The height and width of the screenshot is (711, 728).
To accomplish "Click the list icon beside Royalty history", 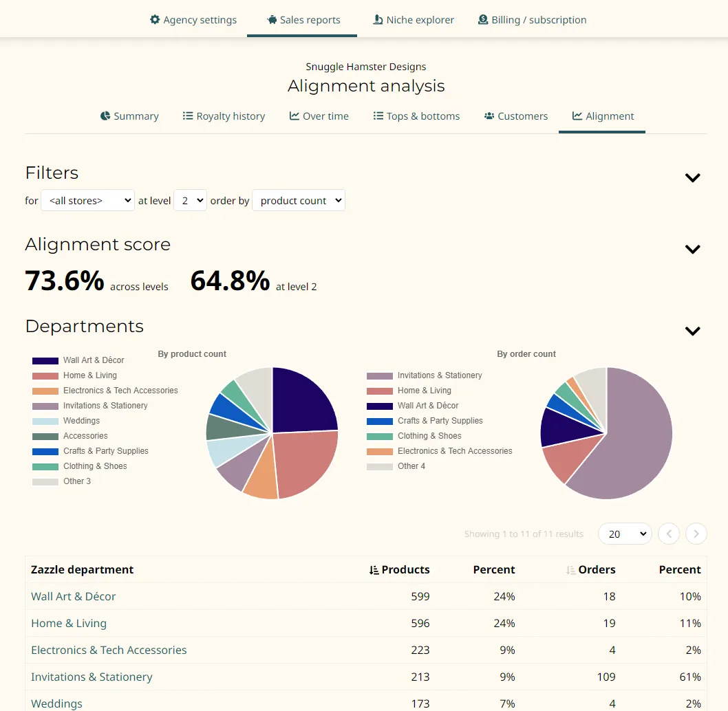I will coord(188,116).
